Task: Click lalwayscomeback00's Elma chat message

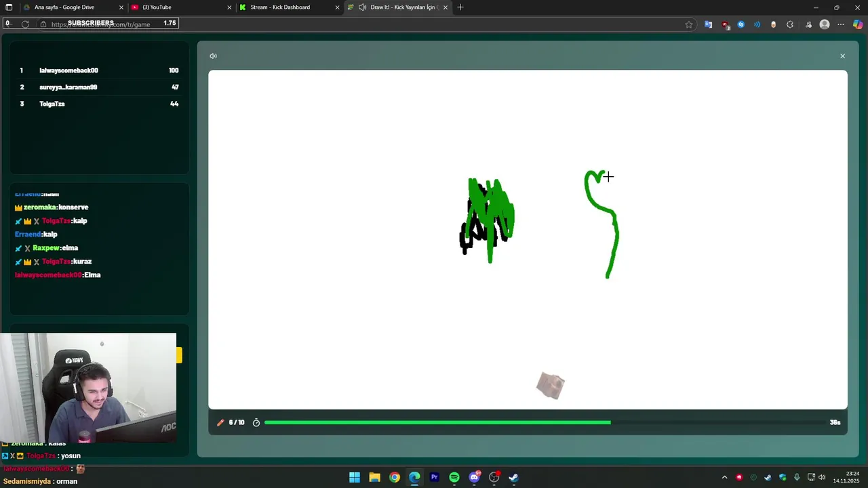Action: pyautogui.click(x=58, y=275)
